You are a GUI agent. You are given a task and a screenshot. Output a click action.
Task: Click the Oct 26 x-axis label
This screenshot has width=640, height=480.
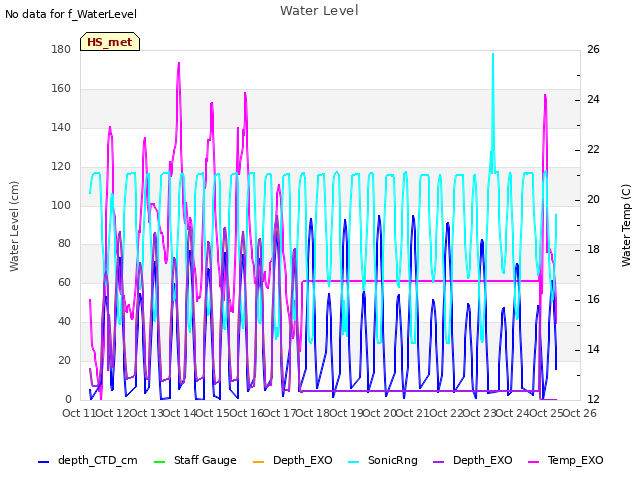pos(580,413)
